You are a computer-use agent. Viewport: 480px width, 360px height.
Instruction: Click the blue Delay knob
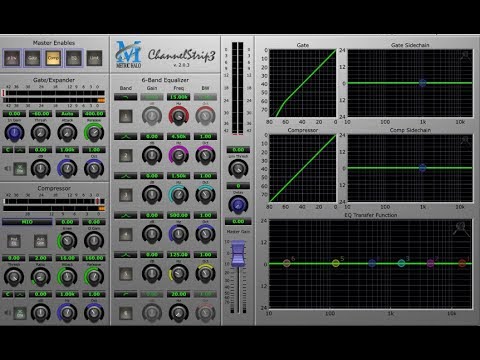click(238, 205)
